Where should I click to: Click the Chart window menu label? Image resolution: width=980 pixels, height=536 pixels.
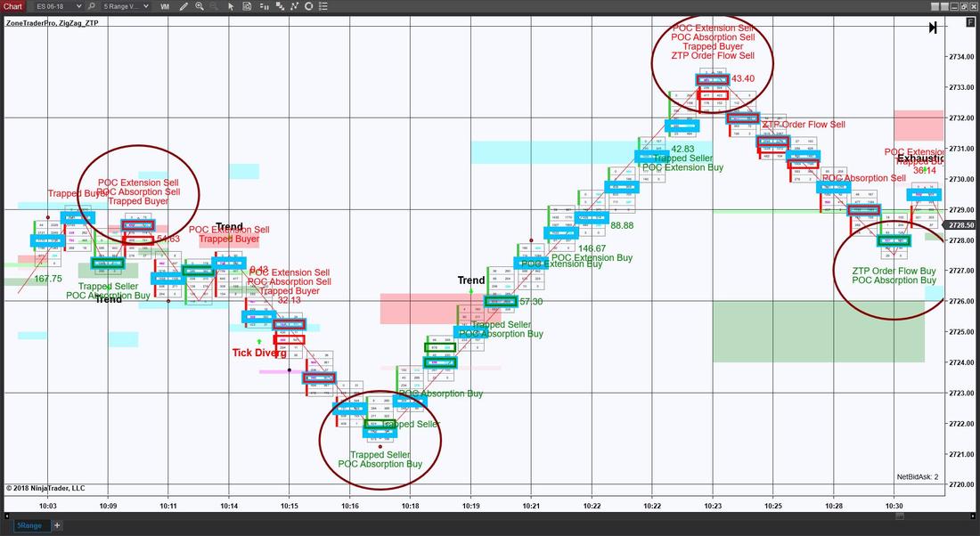coord(12,6)
